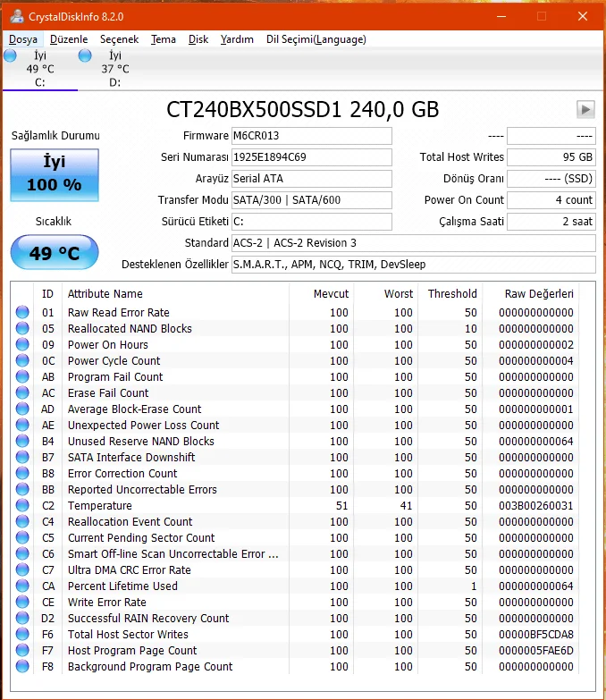Click status orb for Unused Reserve NAND Blocks
The width and height of the screenshot is (606, 700).
[x=22, y=441]
